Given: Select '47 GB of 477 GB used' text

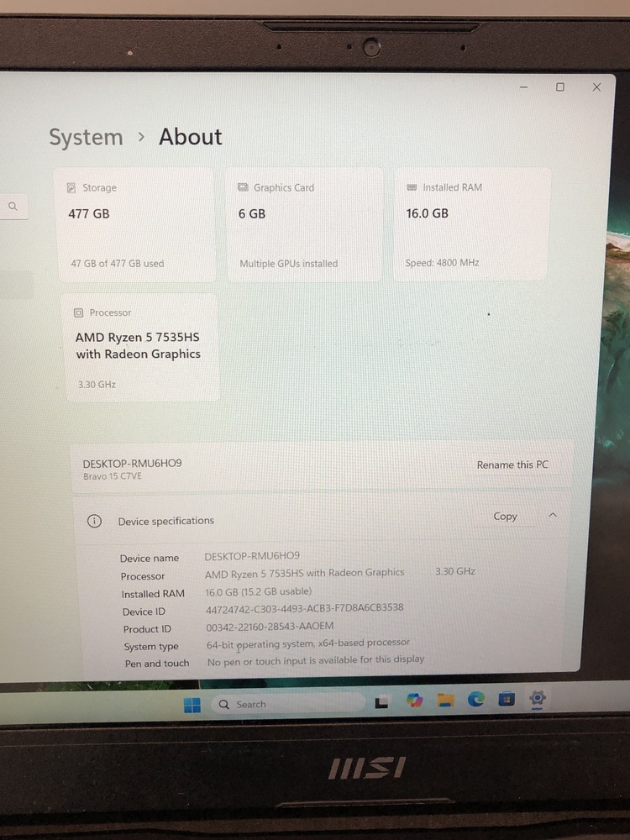Looking at the screenshot, I should pos(118,264).
